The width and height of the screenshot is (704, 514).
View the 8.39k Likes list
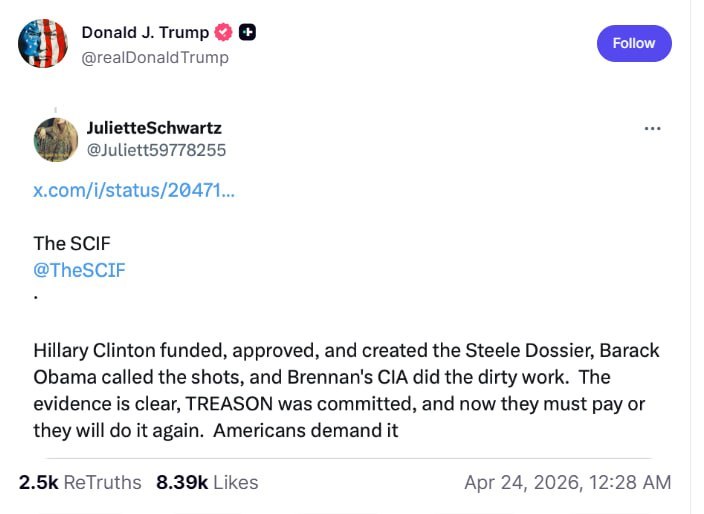pos(207,482)
